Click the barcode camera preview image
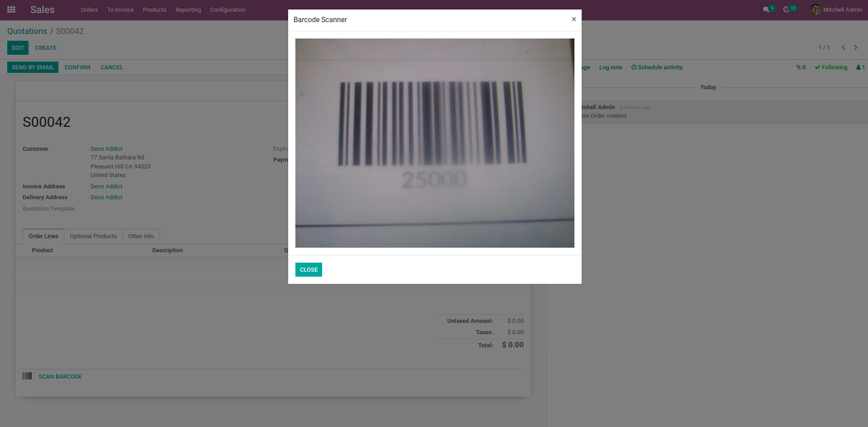The height and width of the screenshot is (427, 868). pyautogui.click(x=435, y=143)
